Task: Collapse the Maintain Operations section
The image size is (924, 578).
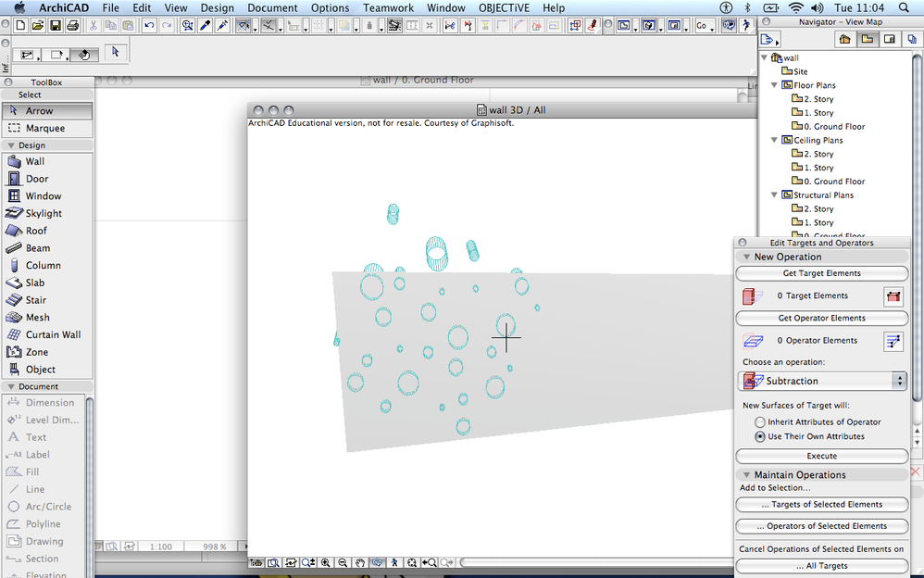Action: point(746,475)
